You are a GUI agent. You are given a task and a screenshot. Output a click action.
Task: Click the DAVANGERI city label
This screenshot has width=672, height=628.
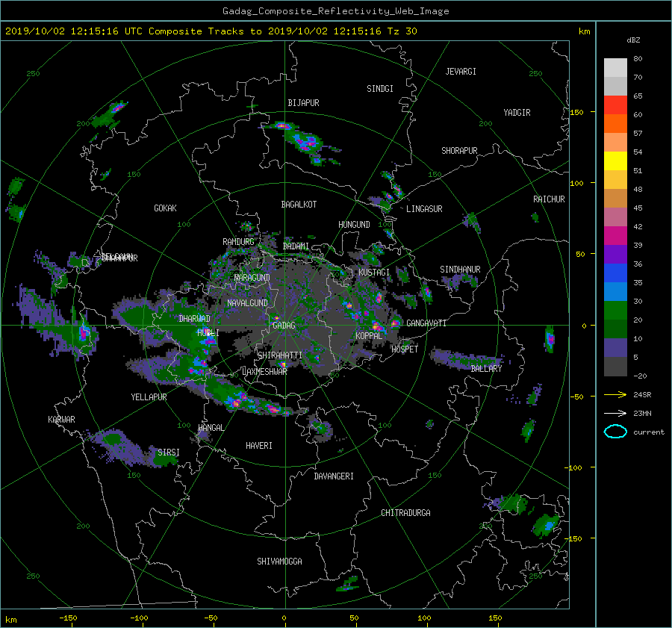(334, 476)
